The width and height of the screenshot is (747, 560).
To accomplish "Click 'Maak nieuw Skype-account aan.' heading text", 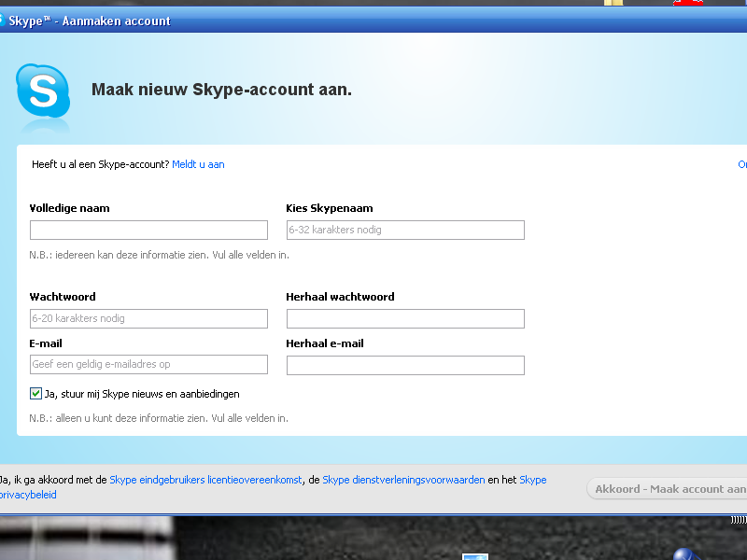I will click(221, 90).
